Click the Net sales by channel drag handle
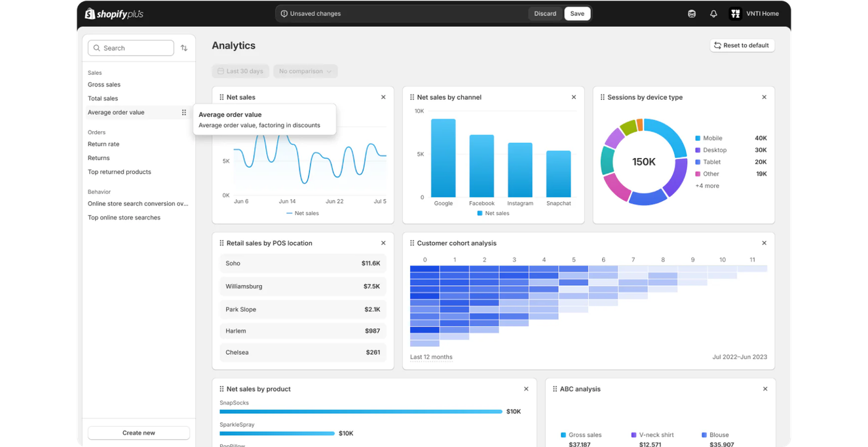 412,97
